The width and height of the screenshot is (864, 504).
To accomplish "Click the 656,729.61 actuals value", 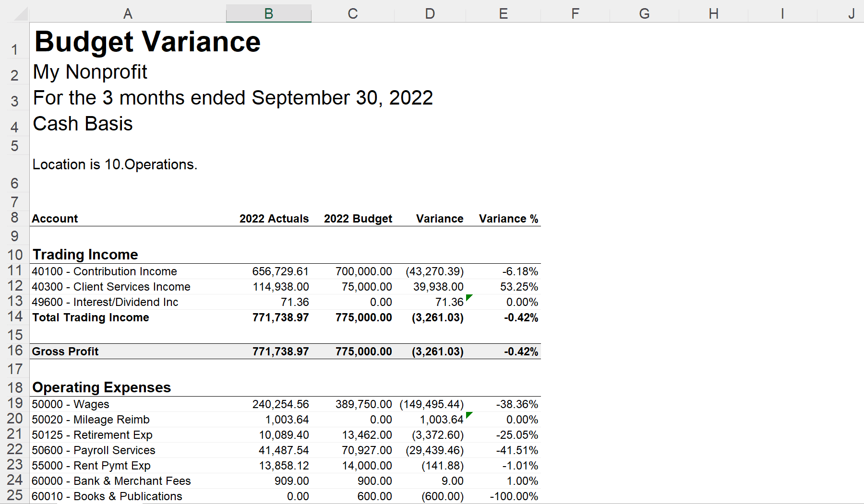I will coord(280,271).
